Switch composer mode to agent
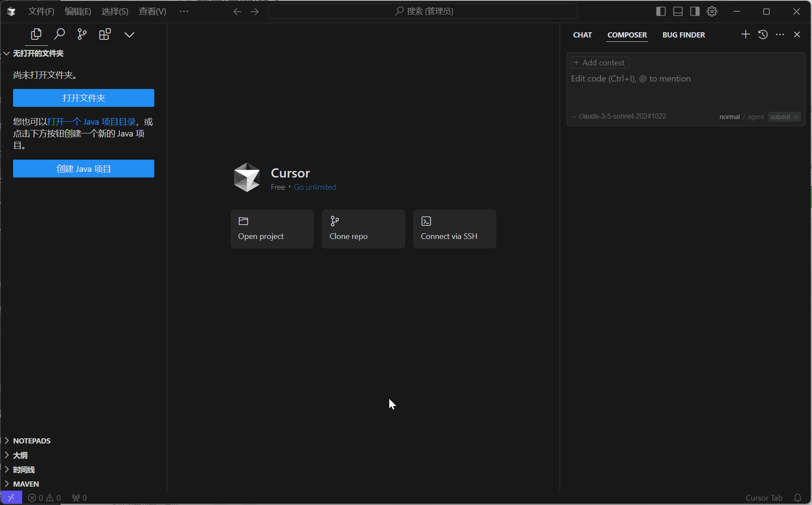 click(x=755, y=117)
